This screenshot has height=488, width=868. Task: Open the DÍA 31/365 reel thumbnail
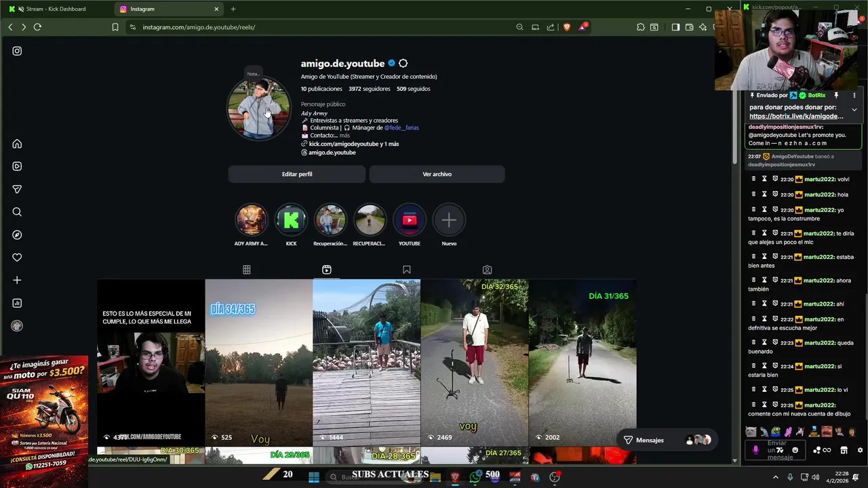coord(583,363)
